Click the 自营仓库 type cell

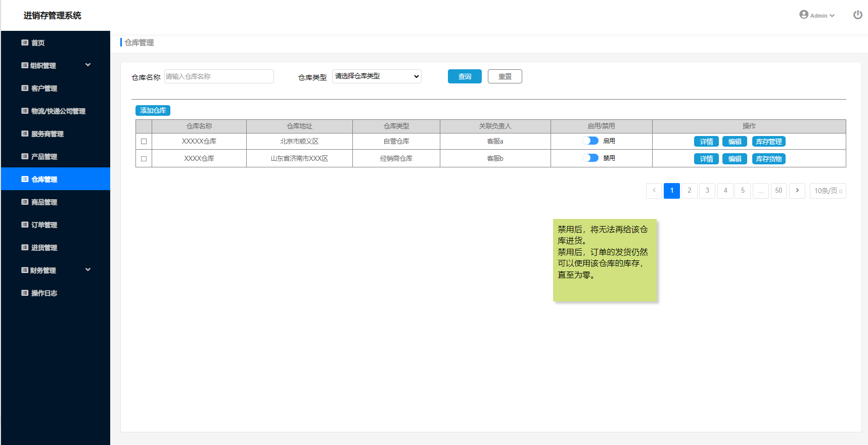tap(396, 142)
